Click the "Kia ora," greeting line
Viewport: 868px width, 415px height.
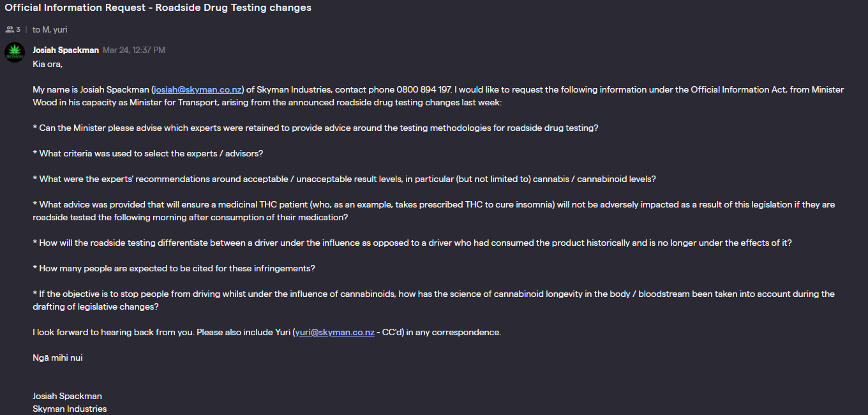(x=48, y=64)
